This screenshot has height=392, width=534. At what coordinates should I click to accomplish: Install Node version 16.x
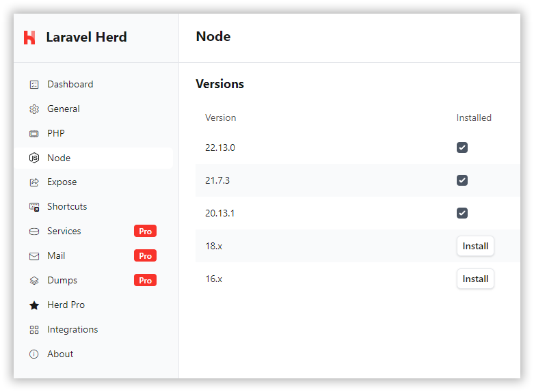point(475,279)
